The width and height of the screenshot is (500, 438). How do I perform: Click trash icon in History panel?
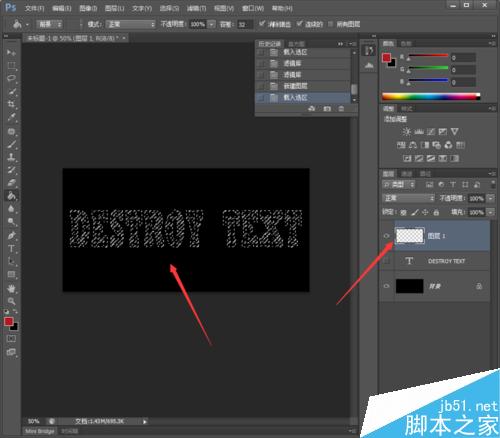(x=341, y=109)
